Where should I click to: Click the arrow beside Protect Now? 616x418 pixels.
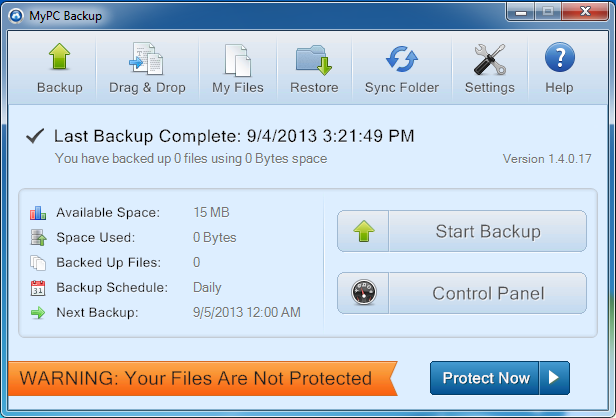point(554,378)
